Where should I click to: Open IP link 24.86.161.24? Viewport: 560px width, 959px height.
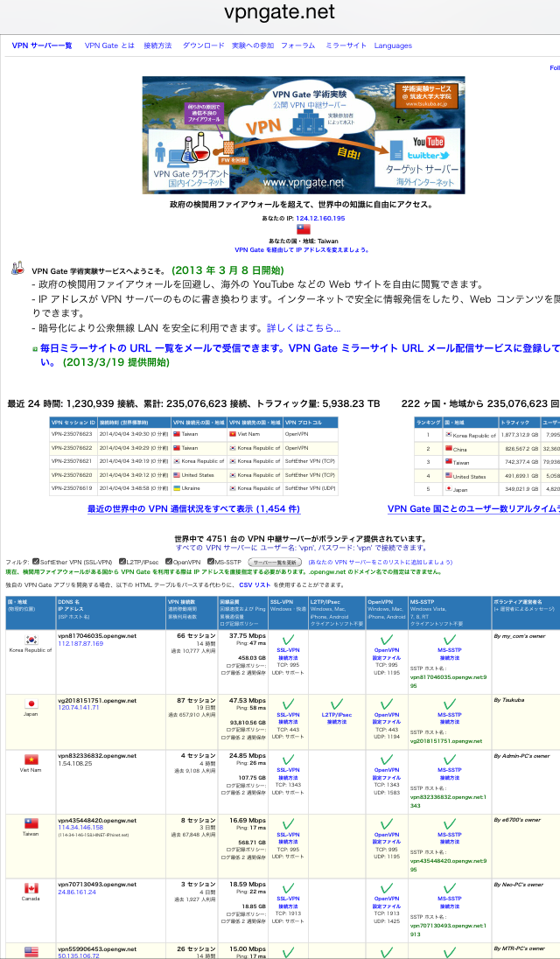(x=77, y=892)
